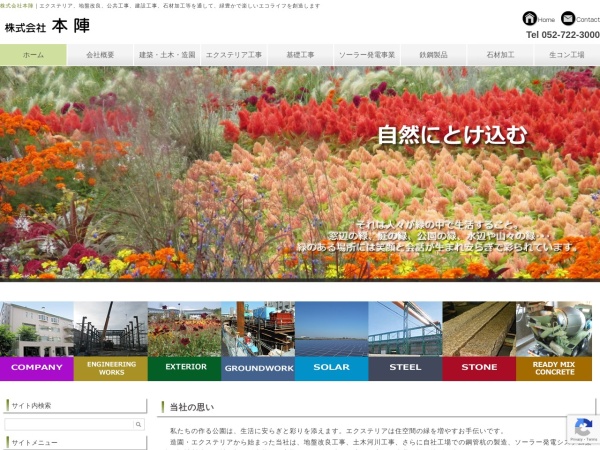Click the Home house icon
Image resolution: width=600 pixels, height=450 pixels.
tap(530, 18)
